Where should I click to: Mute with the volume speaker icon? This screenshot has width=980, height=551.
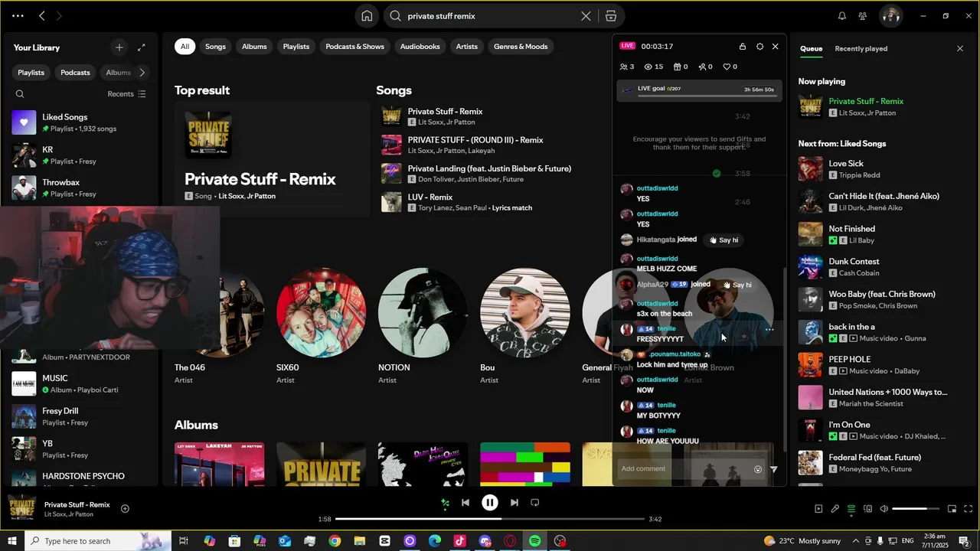coord(884,509)
